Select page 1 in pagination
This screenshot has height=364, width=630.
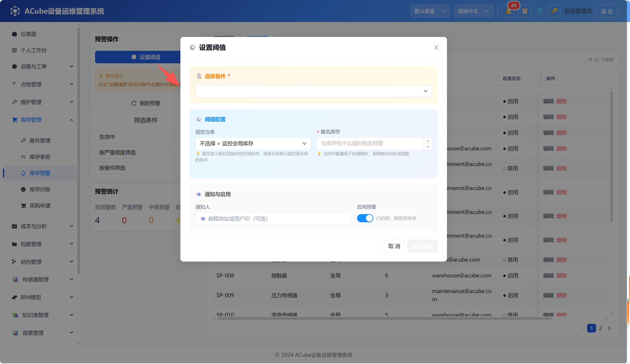tap(592, 328)
